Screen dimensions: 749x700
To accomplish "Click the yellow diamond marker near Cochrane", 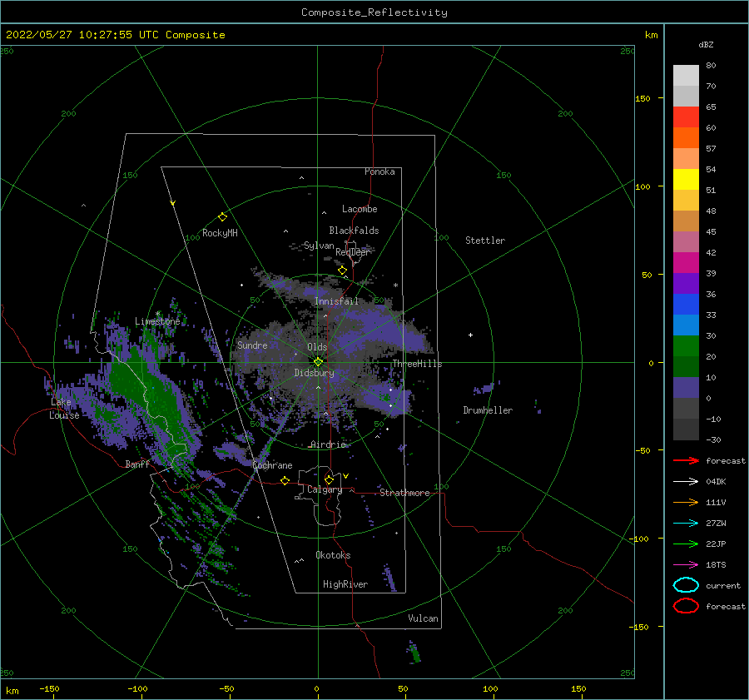I will click(x=285, y=480).
